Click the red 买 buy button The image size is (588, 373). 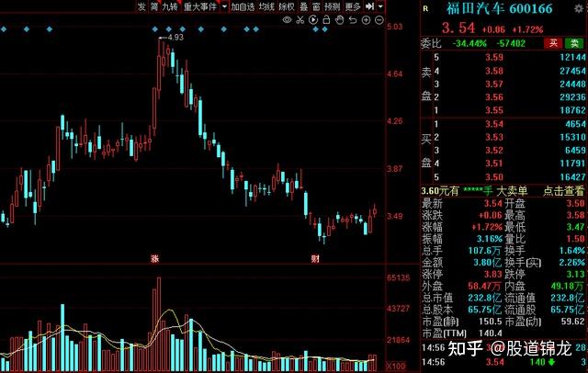[x=553, y=43]
